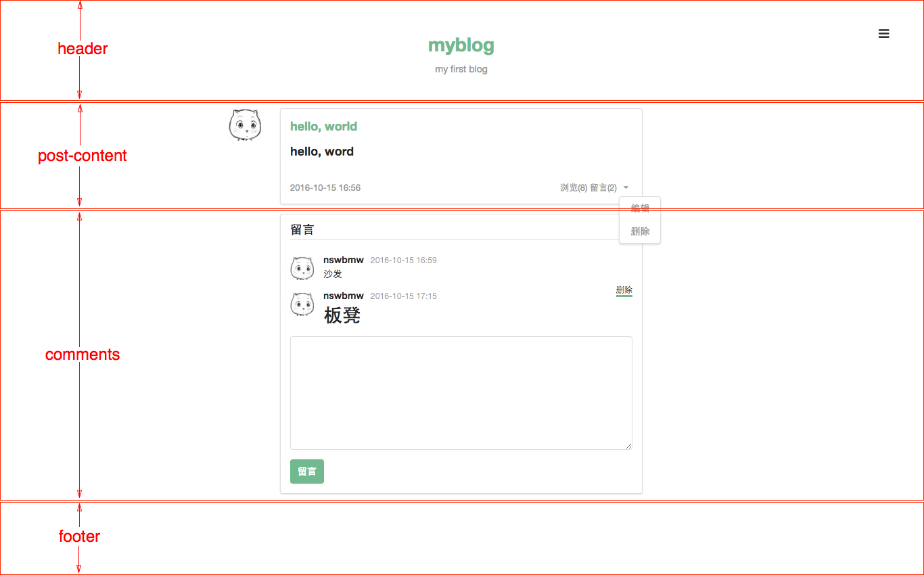Image resolution: width=924 pixels, height=575 pixels.
Task: Choose 删除 in the post dropdown menu
Action: point(640,231)
